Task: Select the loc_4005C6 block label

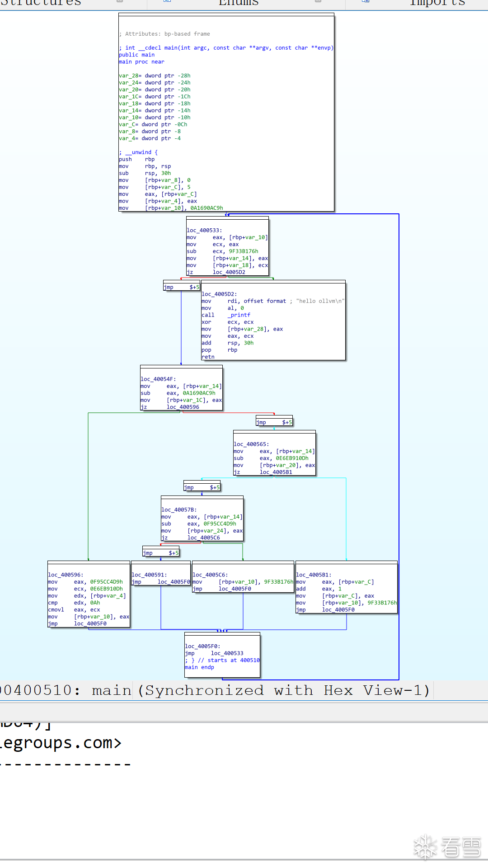Action: pos(211,575)
